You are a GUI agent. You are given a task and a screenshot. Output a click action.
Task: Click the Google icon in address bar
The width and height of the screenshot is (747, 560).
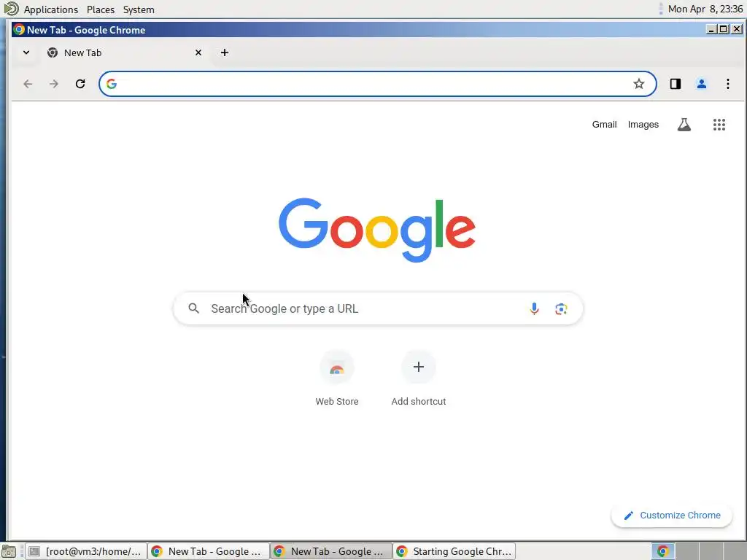(112, 84)
